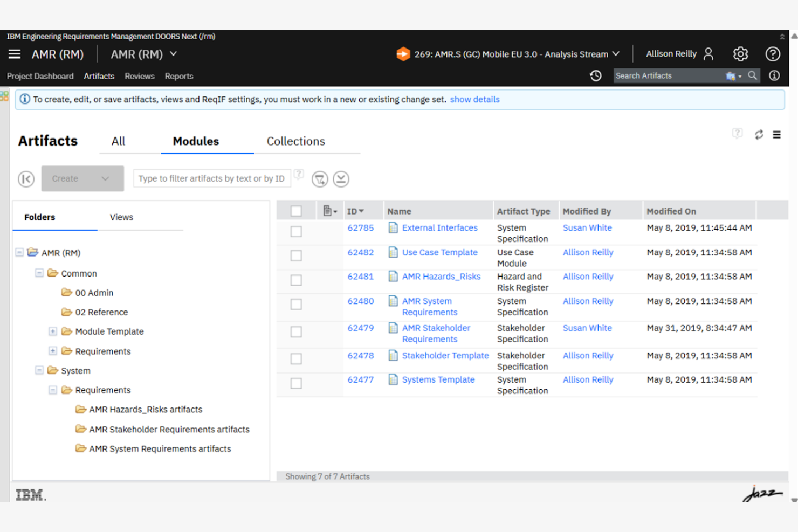Viewport: 798px width, 532px height.
Task: Click the filter funnel icon
Action: 320,179
